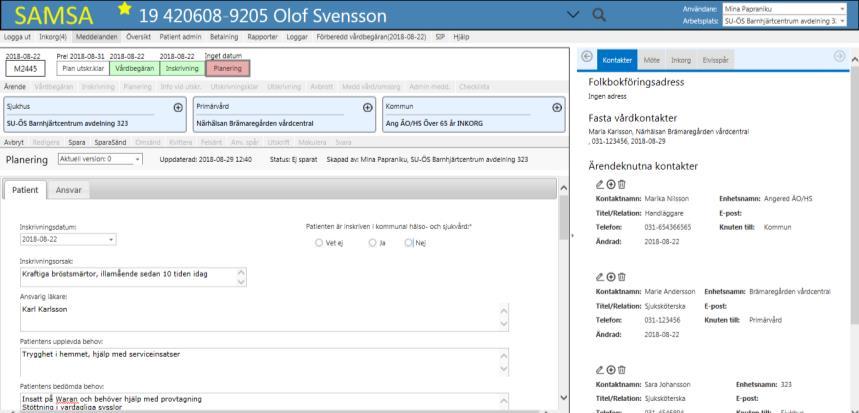Open the Hjälp menu
Image resolution: width=859 pixels, height=413 pixels.
[x=461, y=37]
